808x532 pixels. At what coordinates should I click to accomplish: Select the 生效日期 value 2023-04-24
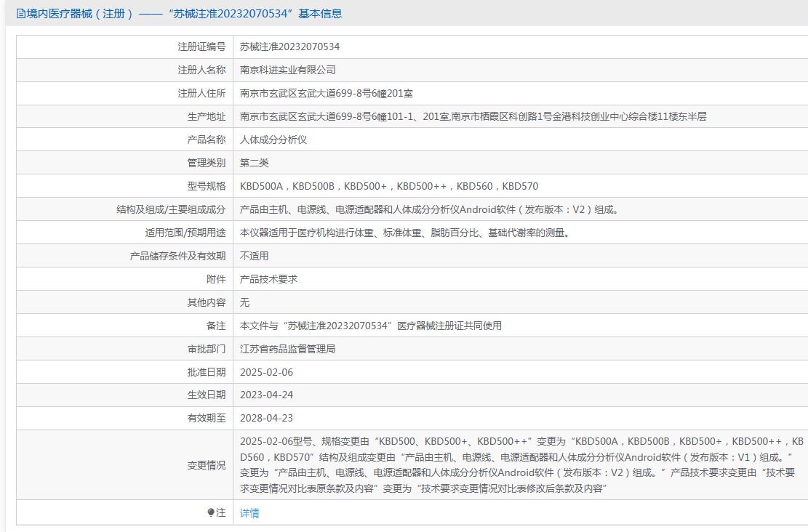coord(267,395)
